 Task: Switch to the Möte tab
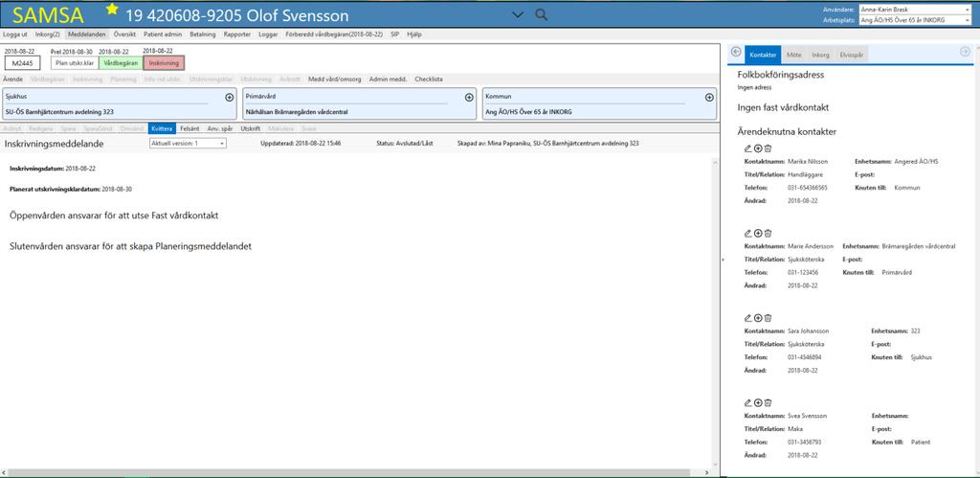pyautogui.click(x=794, y=55)
